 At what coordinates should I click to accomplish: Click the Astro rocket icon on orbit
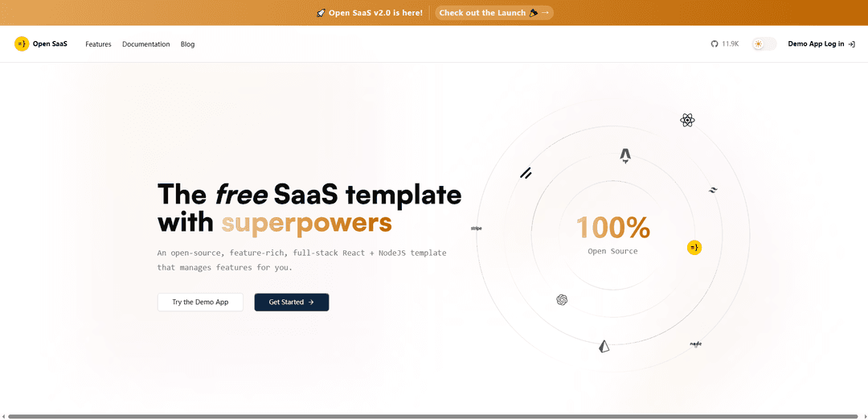click(625, 156)
